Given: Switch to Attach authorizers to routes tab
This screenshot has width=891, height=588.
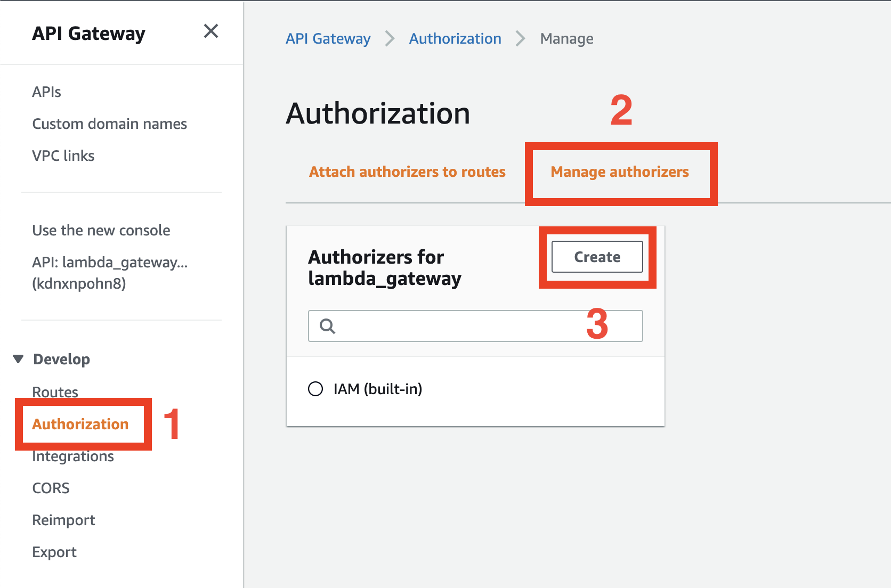Looking at the screenshot, I should (407, 171).
